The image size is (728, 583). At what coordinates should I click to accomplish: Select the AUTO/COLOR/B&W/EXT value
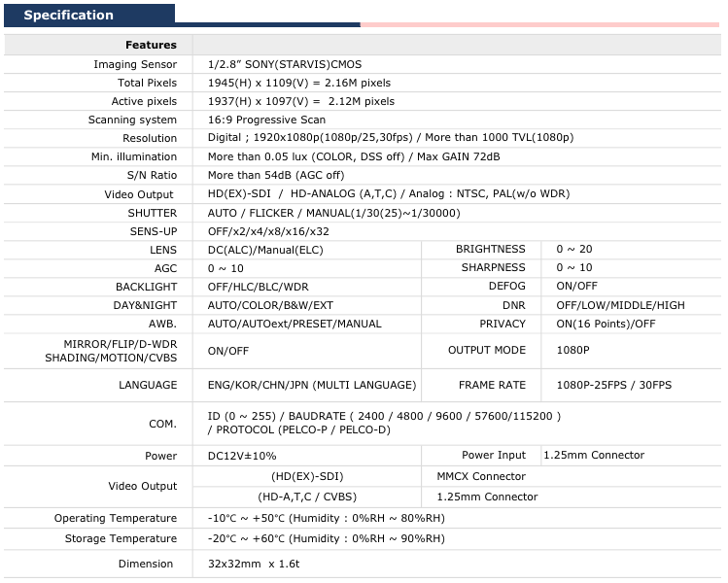tap(270, 306)
